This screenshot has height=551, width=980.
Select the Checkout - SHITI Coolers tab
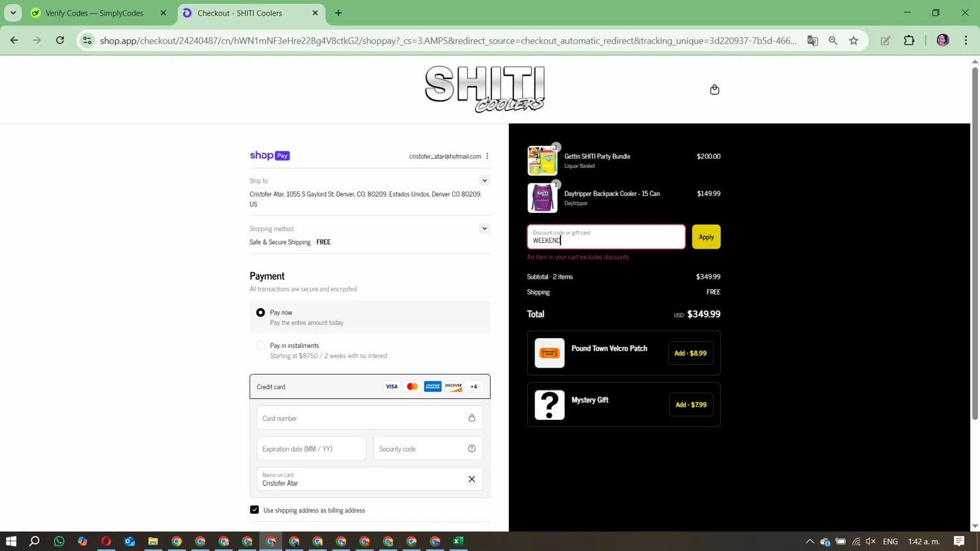pyautogui.click(x=240, y=13)
